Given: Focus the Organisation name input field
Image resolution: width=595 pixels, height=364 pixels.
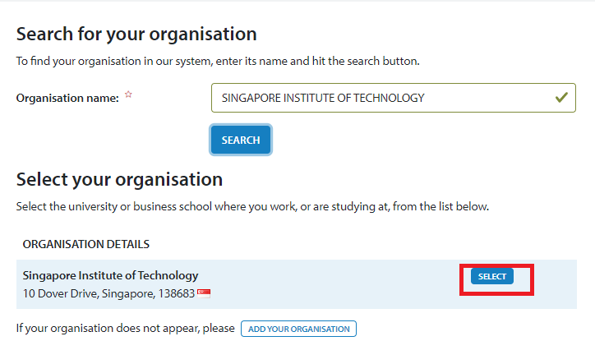Looking at the screenshot, I should [x=394, y=98].
